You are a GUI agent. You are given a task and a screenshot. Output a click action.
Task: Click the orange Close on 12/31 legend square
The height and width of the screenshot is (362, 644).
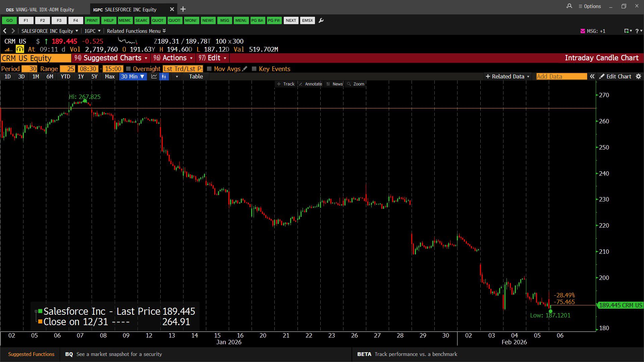40,322
